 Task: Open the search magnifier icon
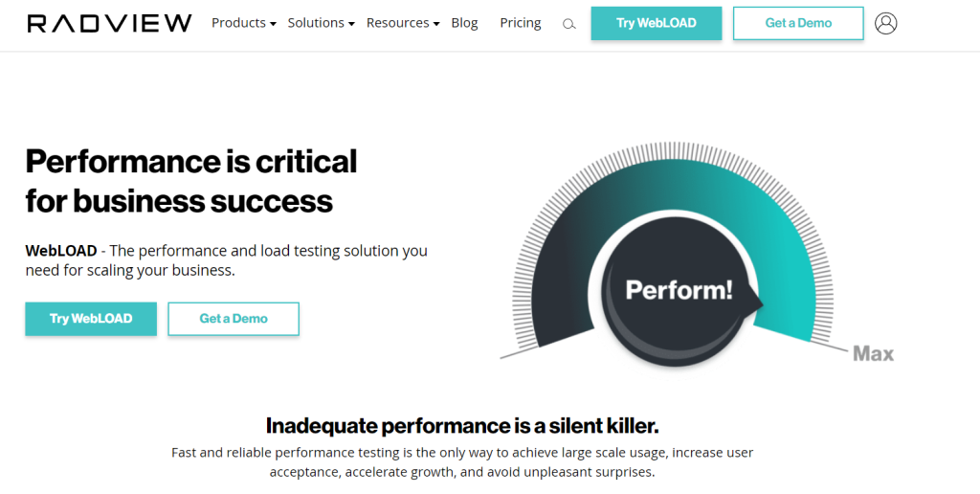click(x=568, y=24)
